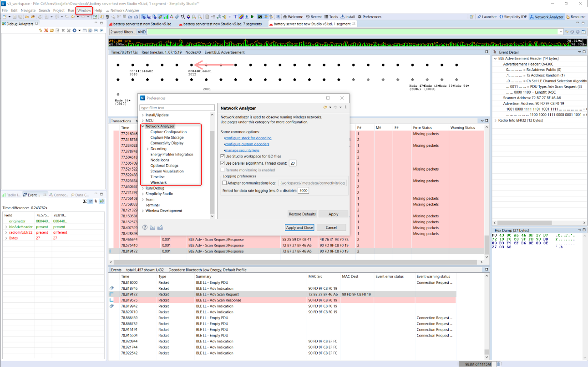Open the Window menu
Image resolution: width=588 pixels, height=367 pixels.
point(84,10)
